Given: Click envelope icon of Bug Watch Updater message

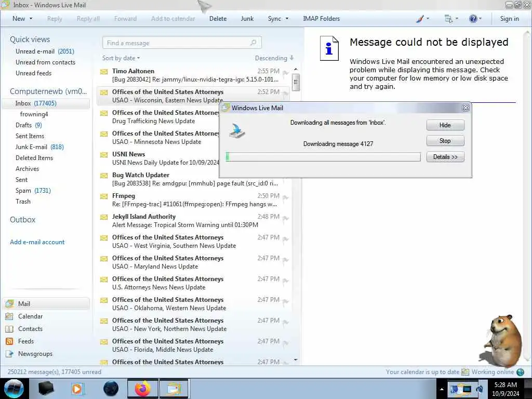Looking at the screenshot, I should point(104,176).
